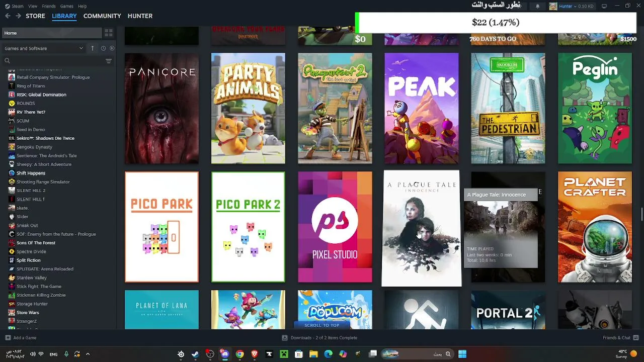
Task: Select the Portal 2 cover
Action: [x=508, y=310]
